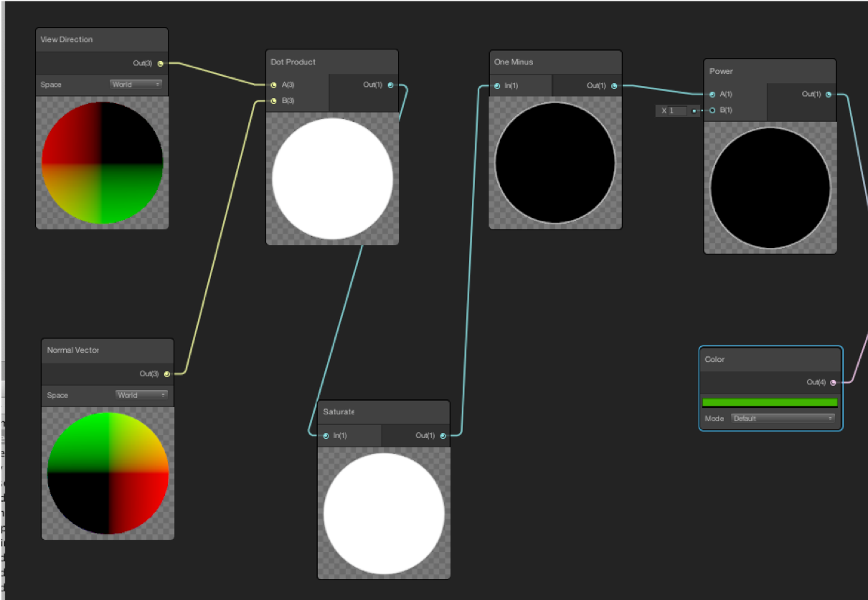Open the View Direction Space dropdown
The image size is (868, 600).
[136, 85]
